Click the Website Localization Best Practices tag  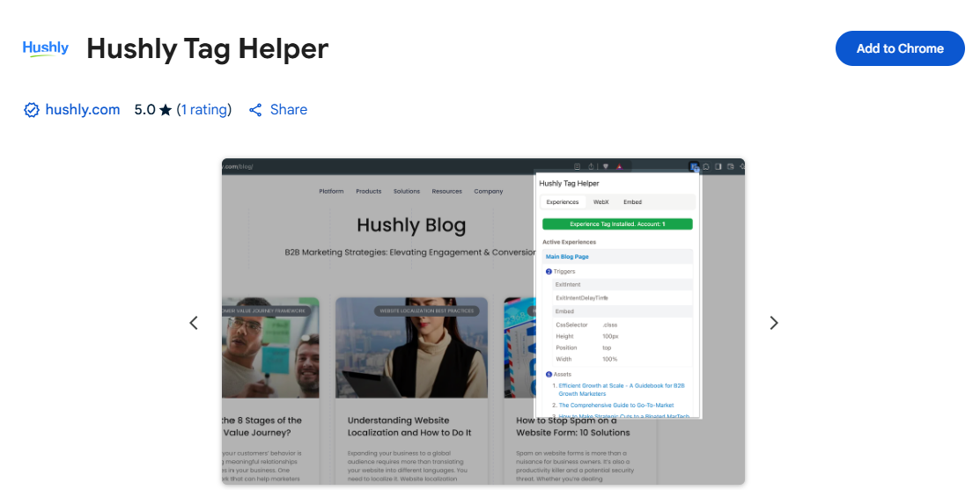(x=427, y=311)
